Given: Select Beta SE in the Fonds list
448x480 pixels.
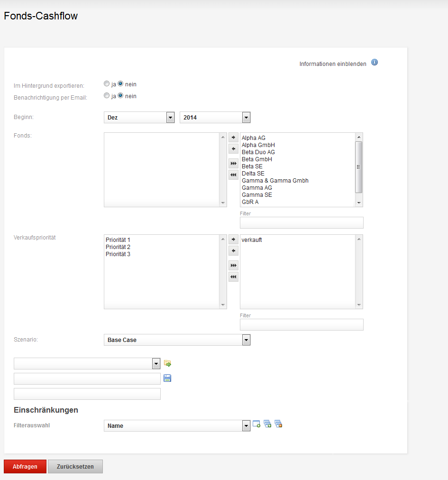Looking at the screenshot, I should pos(252,166).
